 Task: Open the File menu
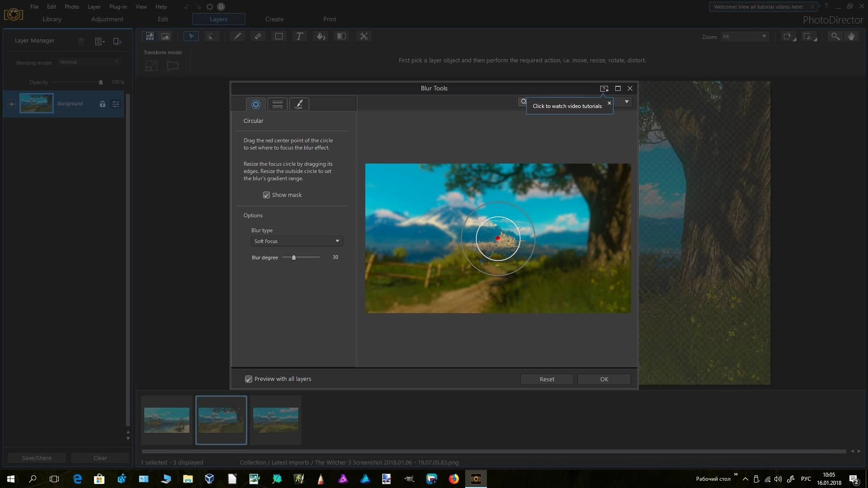point(34,7)
